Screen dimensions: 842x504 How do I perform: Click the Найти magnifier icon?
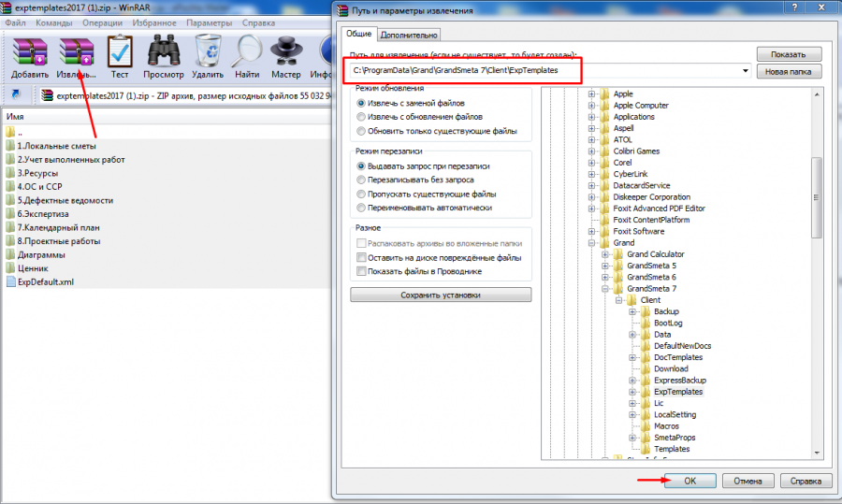(x=248, y=51)
